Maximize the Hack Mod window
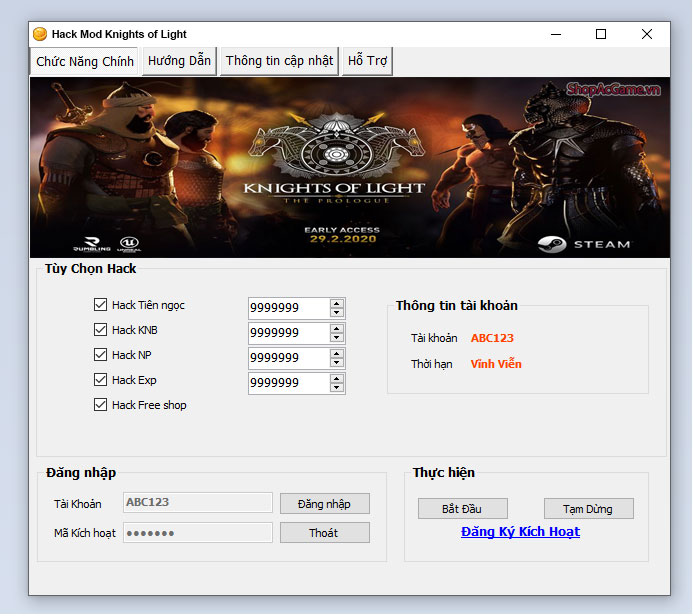The height and width of the screenshot is (616, 693). pos(601,34)
